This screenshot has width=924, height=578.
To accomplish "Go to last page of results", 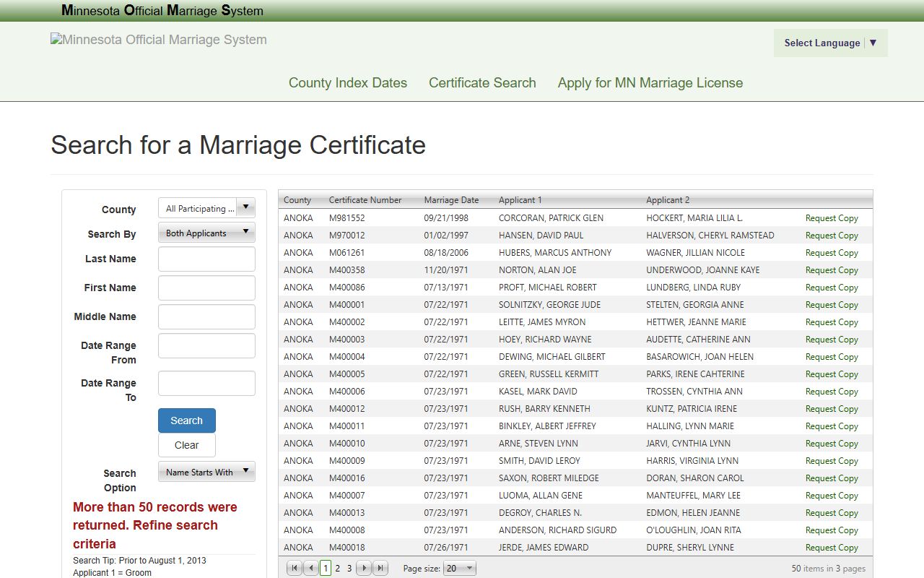I will tap(380, 569).
